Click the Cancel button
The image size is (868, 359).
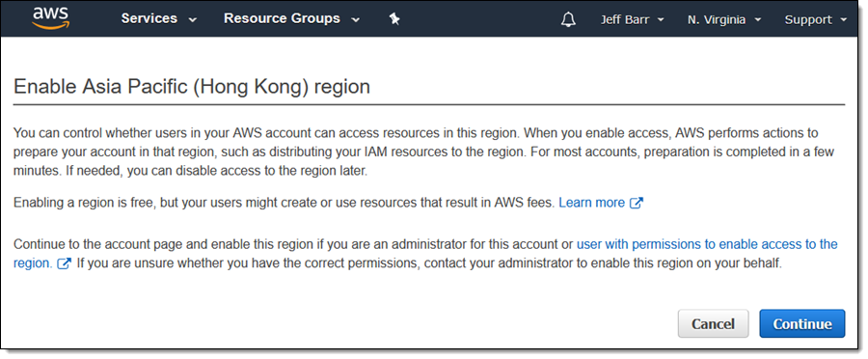(x=713, y=323)
